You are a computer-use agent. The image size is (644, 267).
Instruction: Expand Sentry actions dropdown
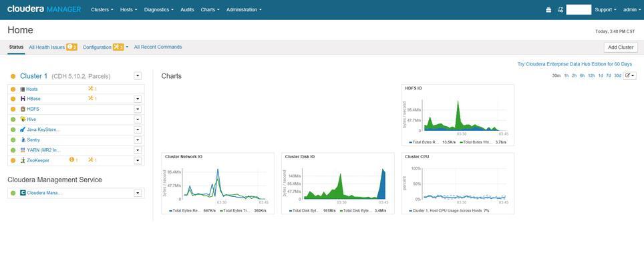click(x=138, y=140)
